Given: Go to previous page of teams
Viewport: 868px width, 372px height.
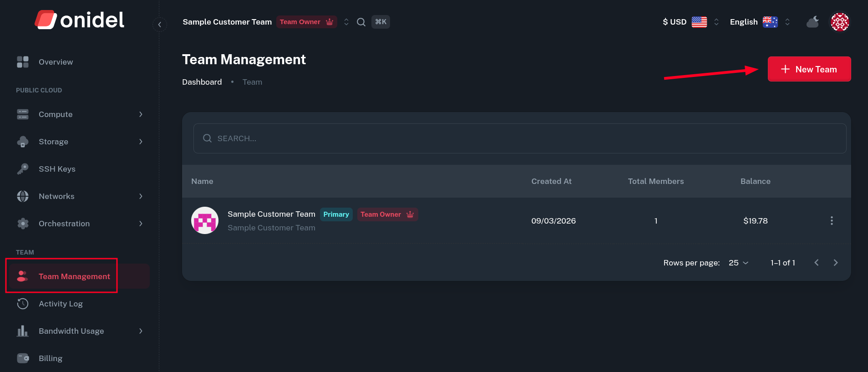Looking at the screenshot, I should pyautogui.click(x=817, y=263).
